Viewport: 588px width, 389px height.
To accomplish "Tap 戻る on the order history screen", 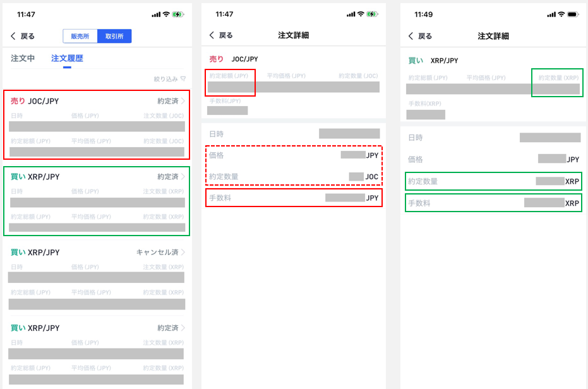I will pos(27,36).
